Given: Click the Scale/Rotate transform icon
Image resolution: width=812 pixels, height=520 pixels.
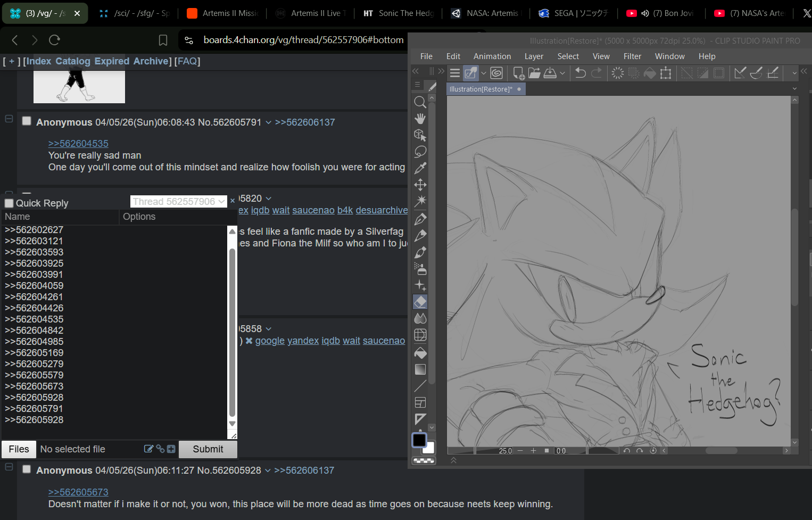Looking at the screenshot, I should (666, 73).
